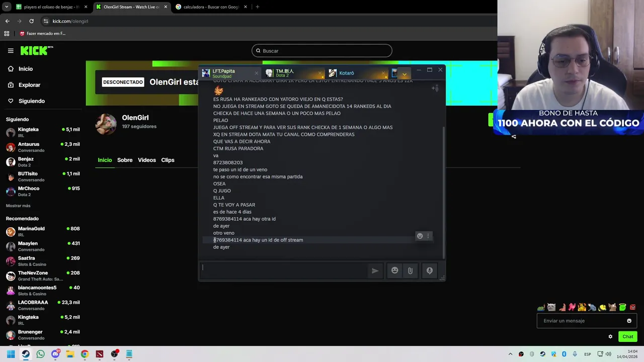This screenshot has height=362, width=644.
Task: Click add friend to chat icon
Action: tap(435, 88)
